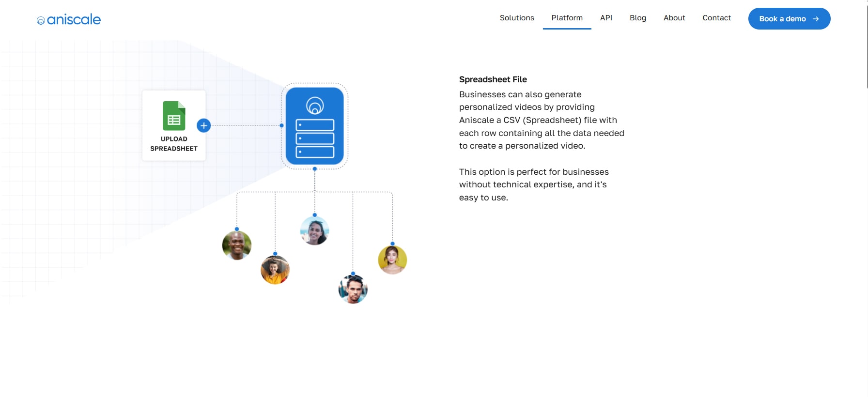Click the page vertical scrollbar
The image size is (868, 397).
point(866,194)
